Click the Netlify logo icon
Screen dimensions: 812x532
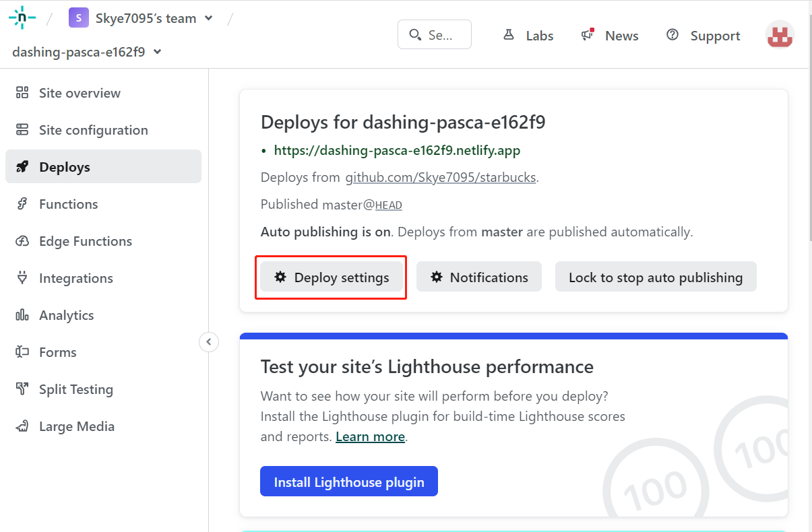(x=22, y=18)
